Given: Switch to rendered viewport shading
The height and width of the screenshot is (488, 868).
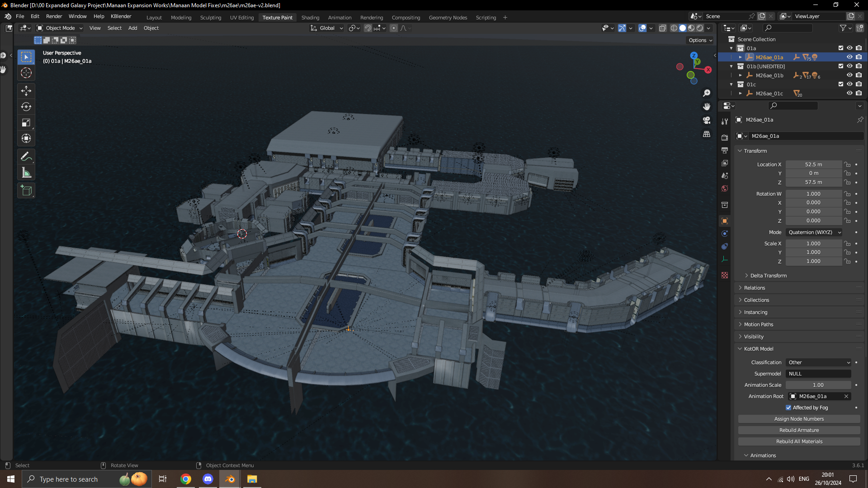Looking at the screenshot, I should pos(700,28).
